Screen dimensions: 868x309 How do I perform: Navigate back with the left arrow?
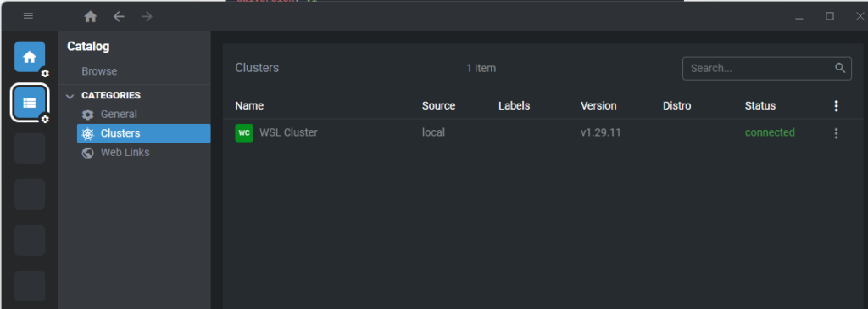pyautogui.click(x=119, y=17)
